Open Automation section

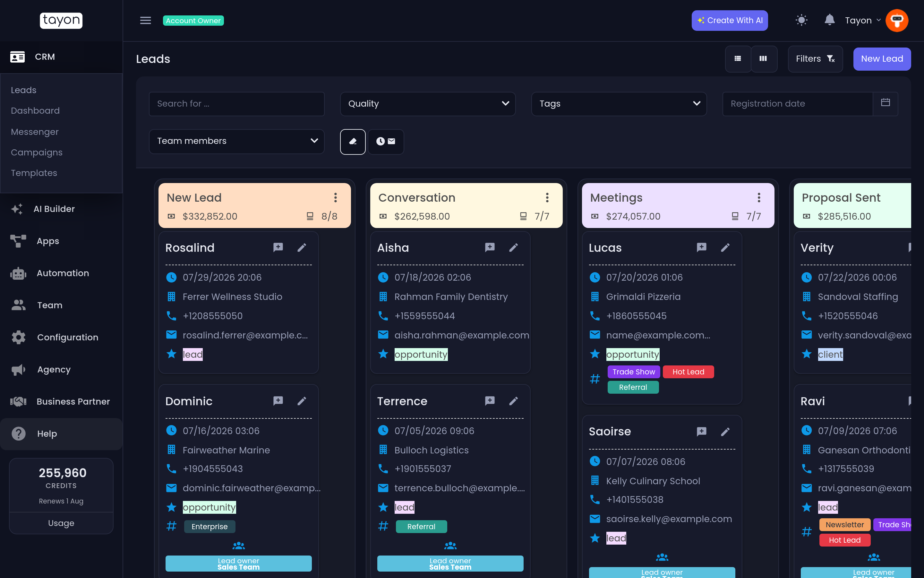click(61, 273)
